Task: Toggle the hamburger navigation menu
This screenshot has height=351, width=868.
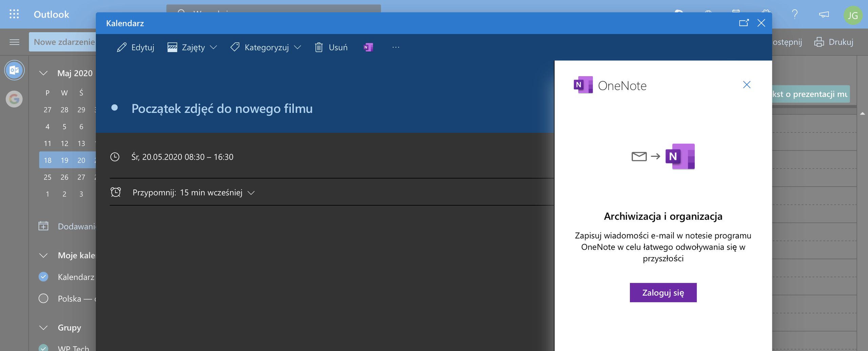Action: (14, 42)
